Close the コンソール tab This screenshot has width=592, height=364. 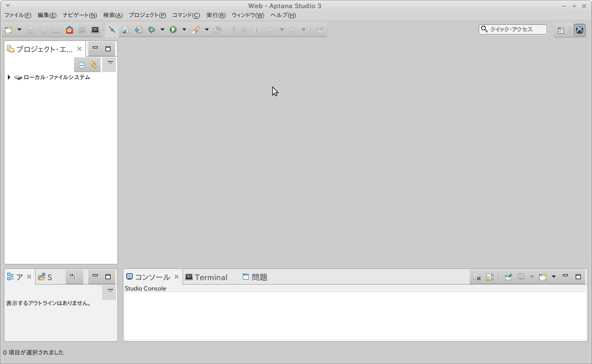point(177,277)
